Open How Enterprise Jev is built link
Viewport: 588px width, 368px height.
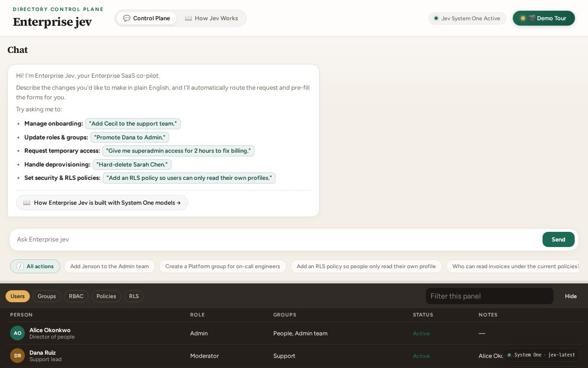point(102,203)
